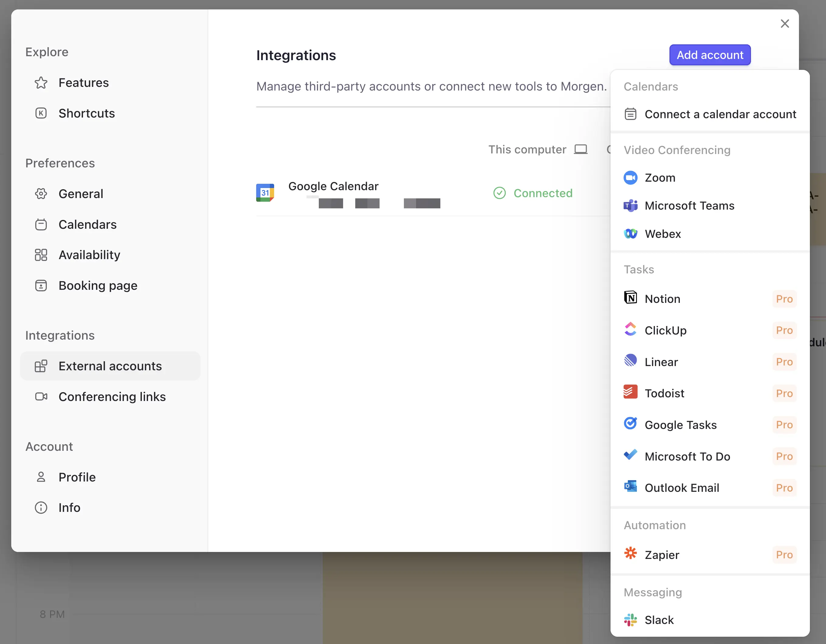
Task: Click the Booking page icon
Action: pos(41,286)
